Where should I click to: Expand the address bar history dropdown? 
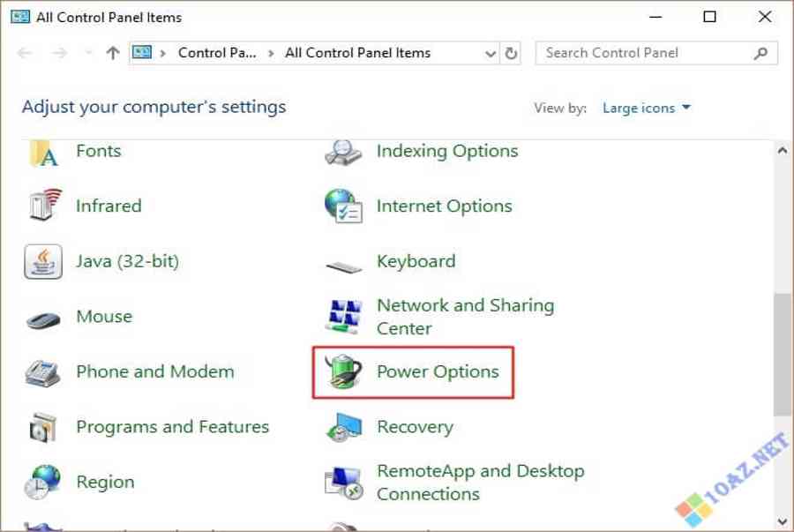pos(490,53)
